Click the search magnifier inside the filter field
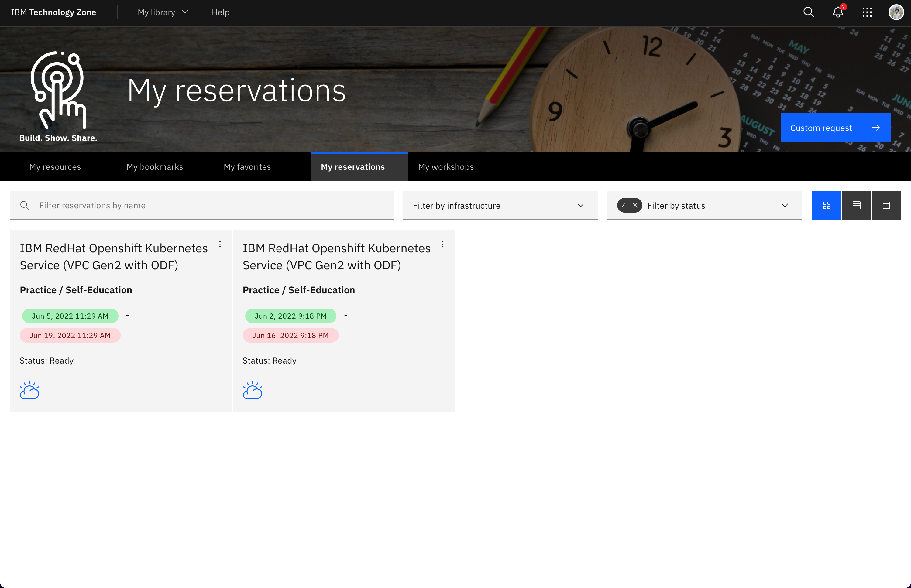 click(24, 205)
